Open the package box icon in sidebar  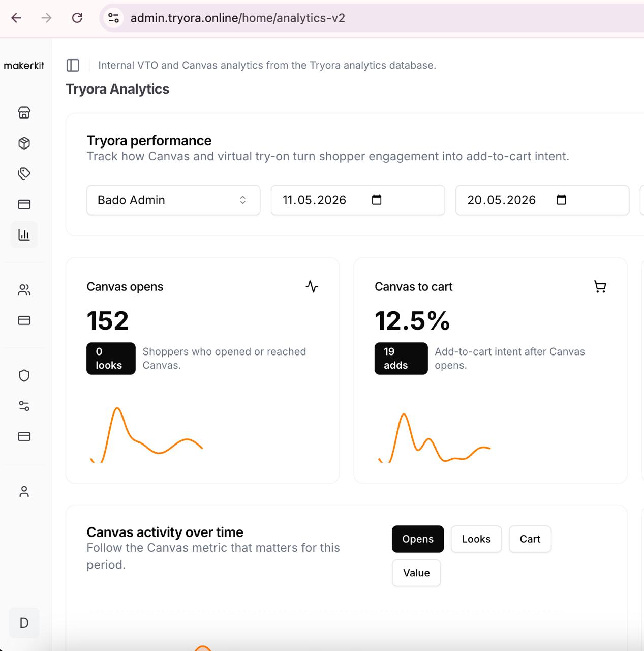24,143
